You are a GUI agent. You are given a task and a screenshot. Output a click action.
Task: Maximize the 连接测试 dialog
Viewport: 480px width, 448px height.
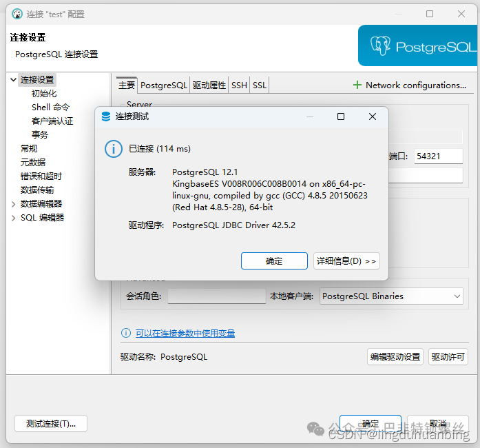tap(341, 116)
